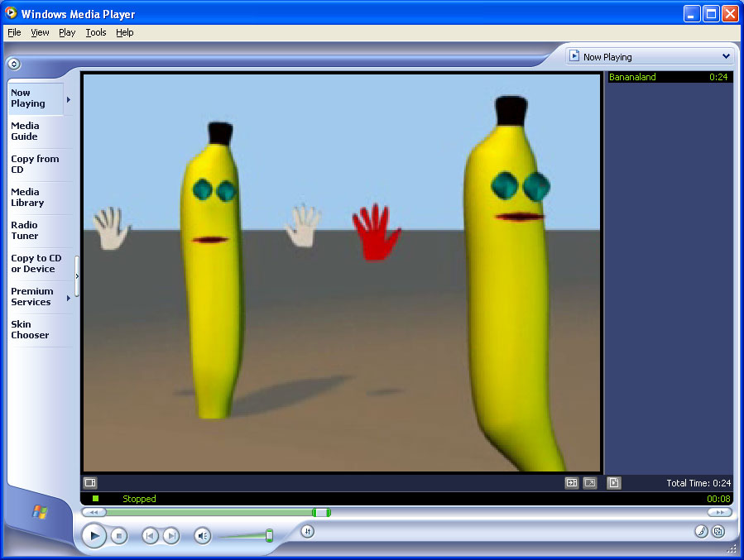
Task: Open the Tools menu
Action: (x=96, y=33)
